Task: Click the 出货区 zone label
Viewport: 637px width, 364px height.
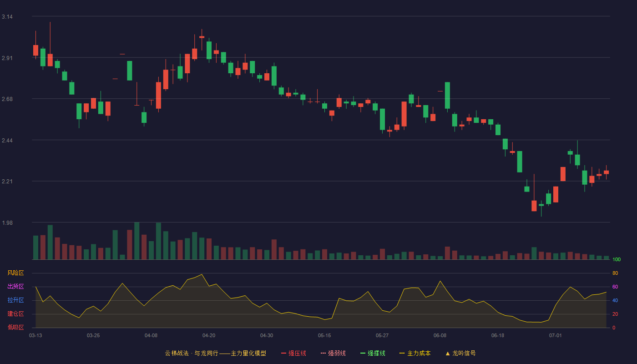Action: pyautogui.click(x=15, y=287)
